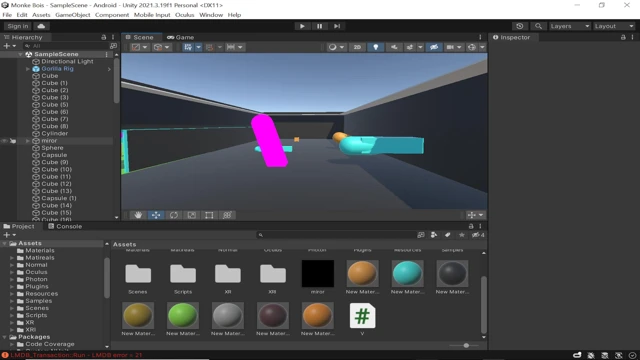Select Directional Light in hierarchy
640x360 pixels.
point(67,62)
